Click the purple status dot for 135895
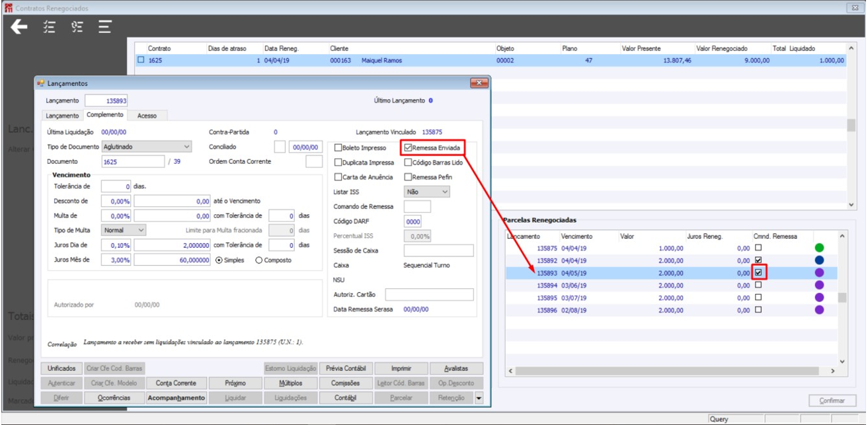The height and width of the screenshot is (425, 868). [819, 297]
